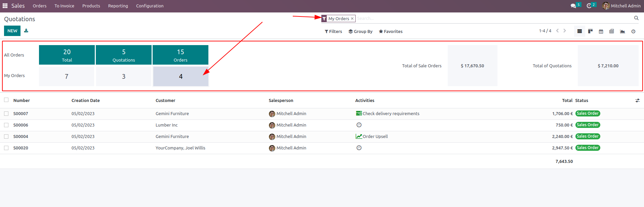This screenshot has width=644, height=207.
Task: Click activity clock icon for S00020
Action: pos(359,148)
